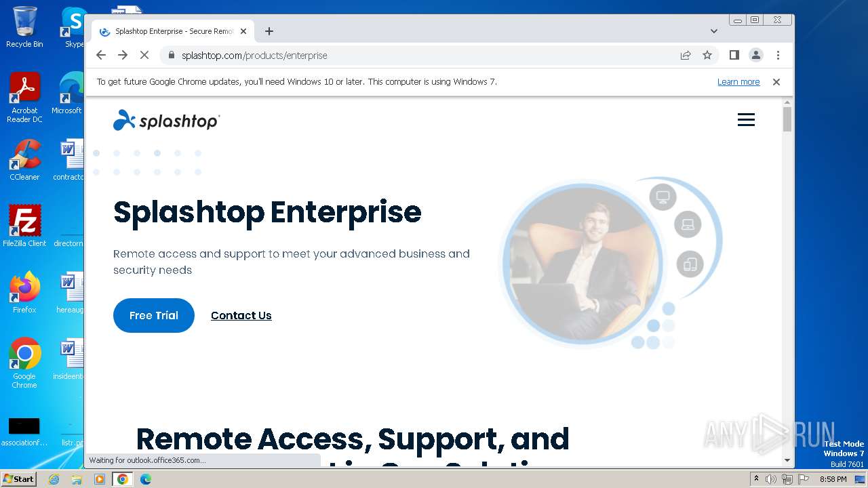Go back to the previous page
This screenshot has height=488, width=868.
coord(101,56)
